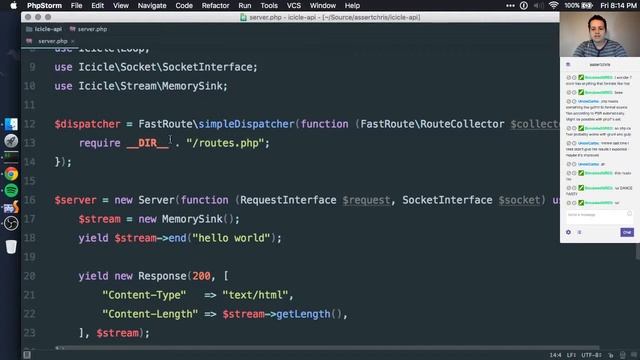Click the getLength method call
Image resolution: width=640 pixels, height=360 pixels.
pos(303,314)
